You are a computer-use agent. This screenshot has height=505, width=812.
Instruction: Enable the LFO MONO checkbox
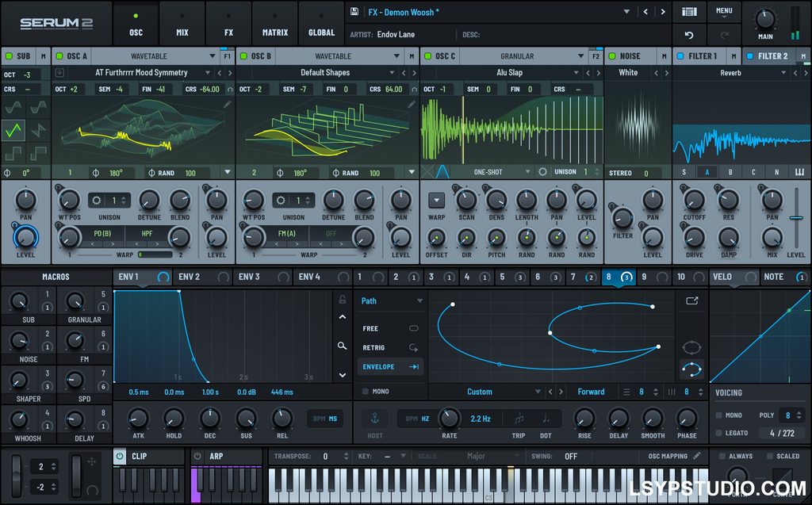coord(366,392)
